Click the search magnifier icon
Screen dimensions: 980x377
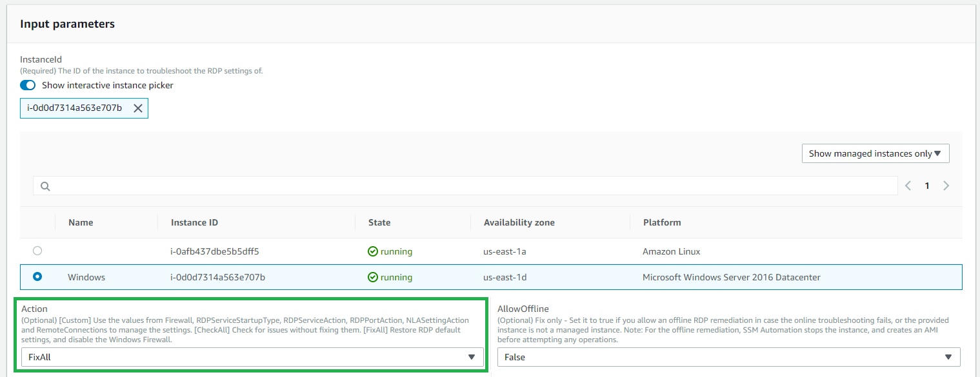point(45,186)
